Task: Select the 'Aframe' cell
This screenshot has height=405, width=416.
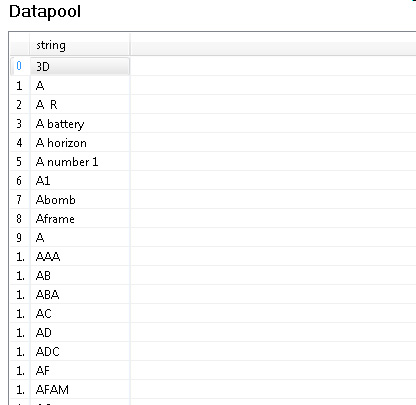Action: tap(80, 219)
